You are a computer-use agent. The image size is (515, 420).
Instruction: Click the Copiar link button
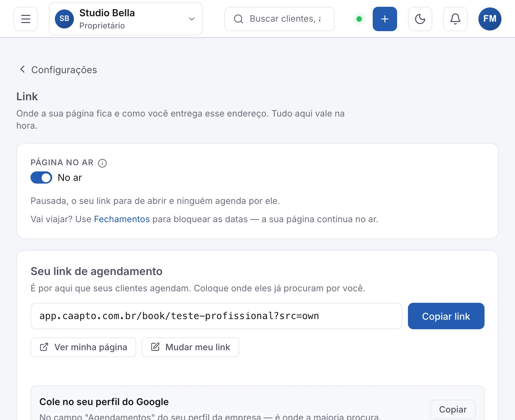[x=446, y=316]
